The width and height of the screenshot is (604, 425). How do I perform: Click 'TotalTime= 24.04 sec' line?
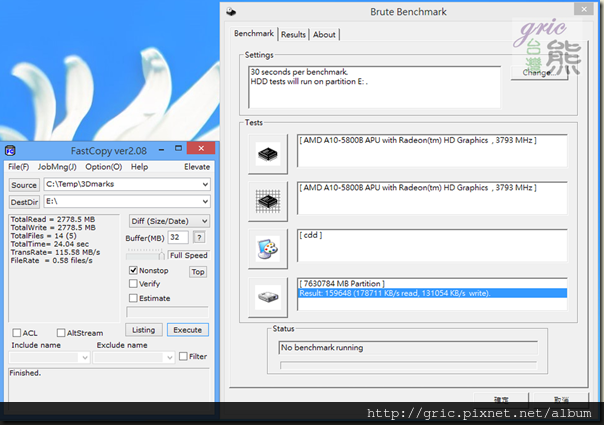pyautogui.click(x=50, y=244)
